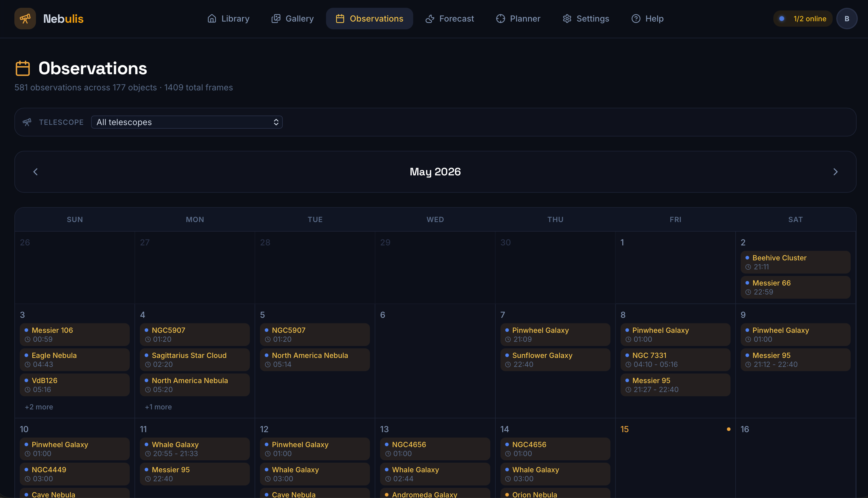
Task: Open the Messier 106 observation at 00:59
Action: click(x=75, y=335)
